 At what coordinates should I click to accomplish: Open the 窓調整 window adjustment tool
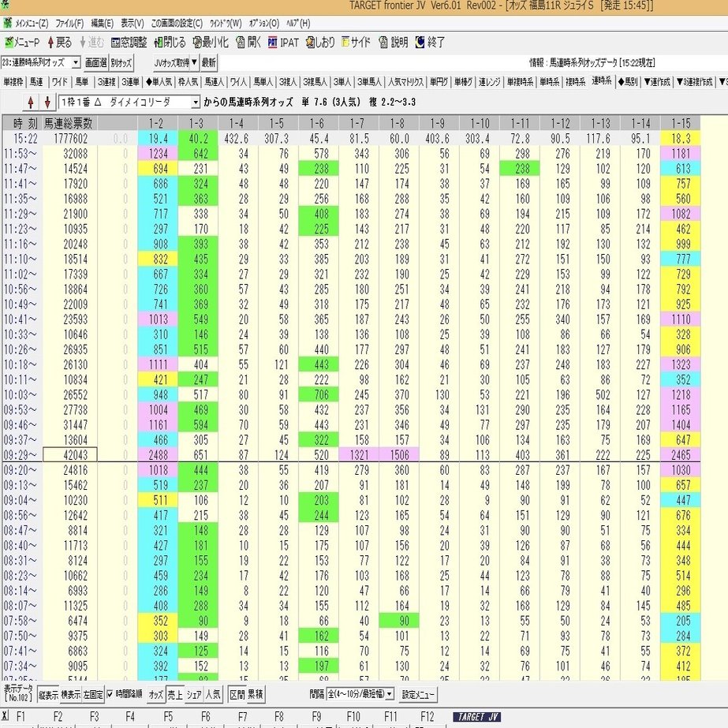[129, 43]
